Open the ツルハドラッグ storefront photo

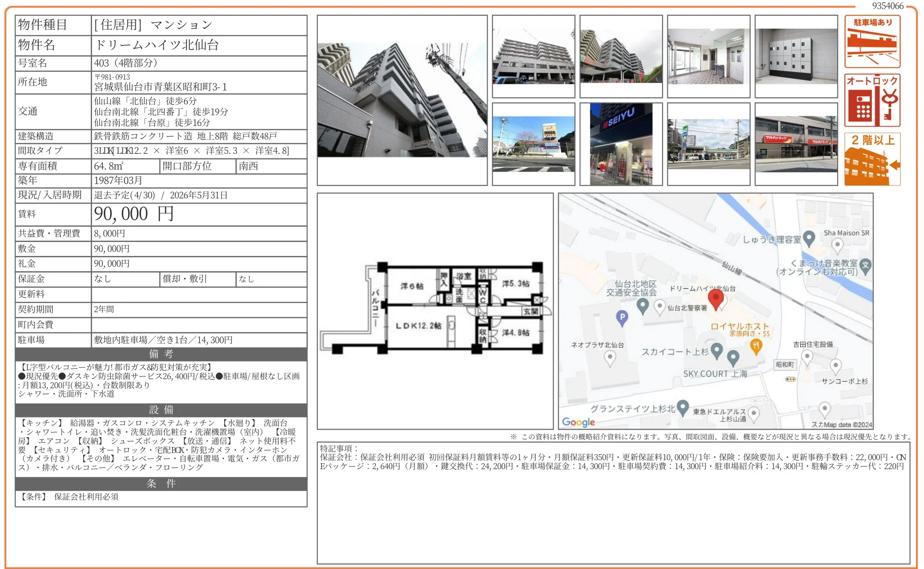795,143
